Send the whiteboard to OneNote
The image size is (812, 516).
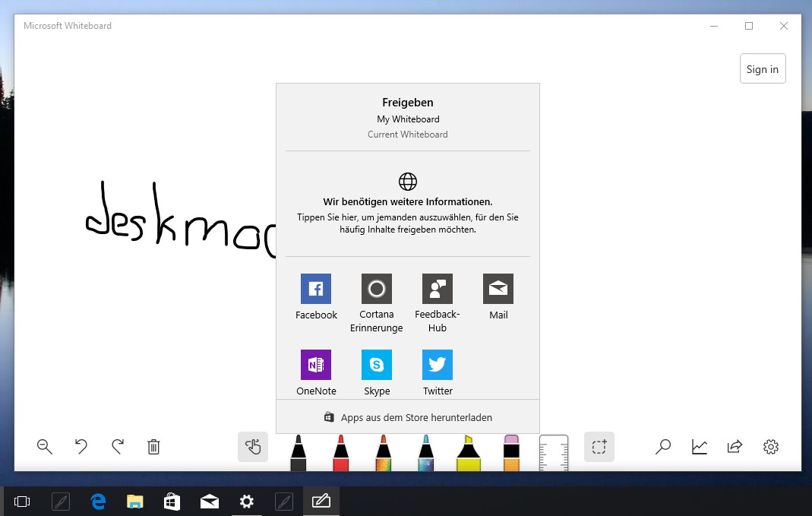click(x=316, y=372)
